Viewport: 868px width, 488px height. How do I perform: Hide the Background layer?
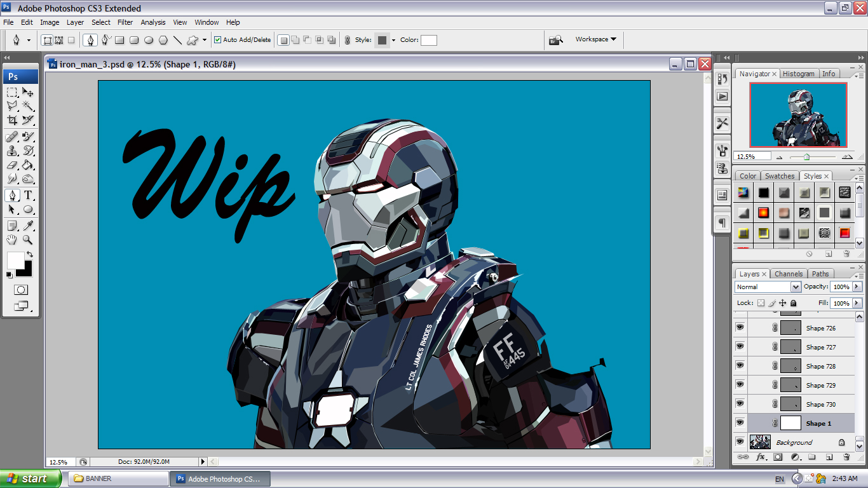coord(740,442)
